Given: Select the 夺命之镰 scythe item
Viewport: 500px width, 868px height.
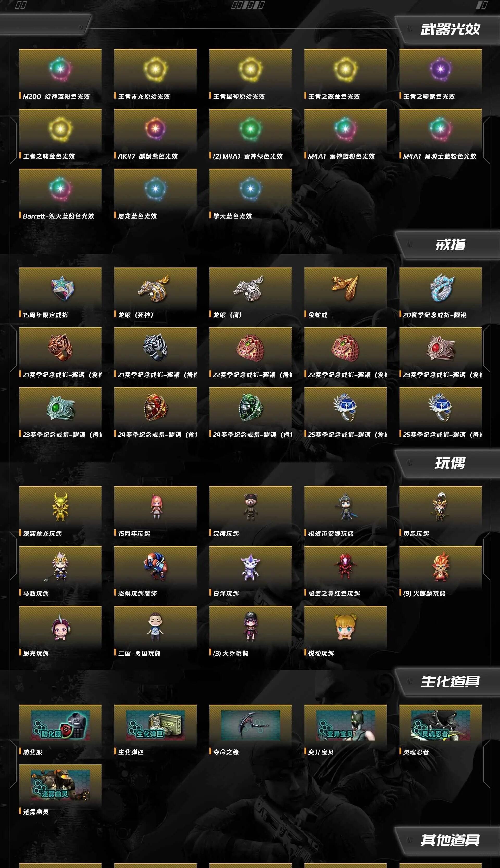Looking at the screenshot, I should click(x=250, y=725).
